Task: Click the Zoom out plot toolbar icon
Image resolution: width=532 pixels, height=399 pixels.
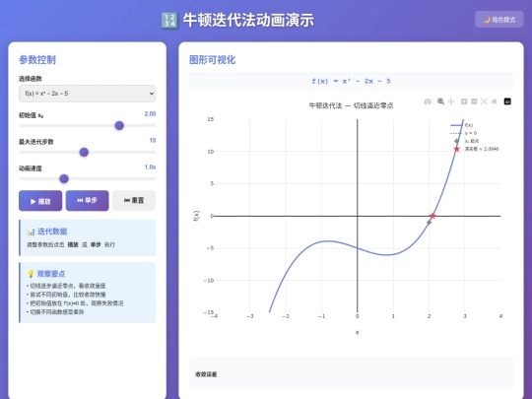Action: (x=474, y=101)
